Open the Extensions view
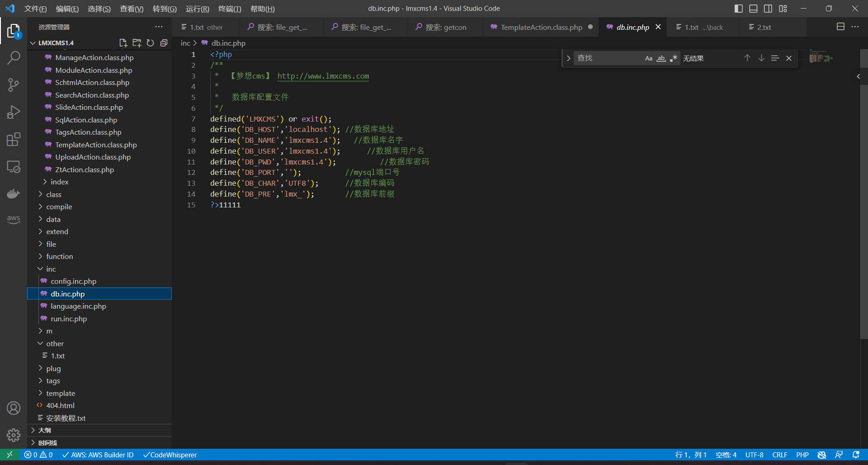Screen dimensions: 868x465 [14, 139]
